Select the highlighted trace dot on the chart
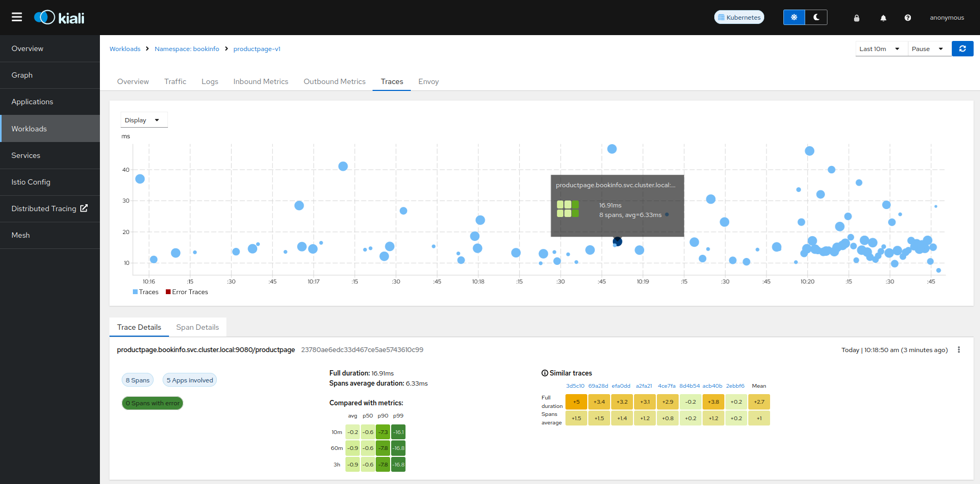 (x=617, y=241)
